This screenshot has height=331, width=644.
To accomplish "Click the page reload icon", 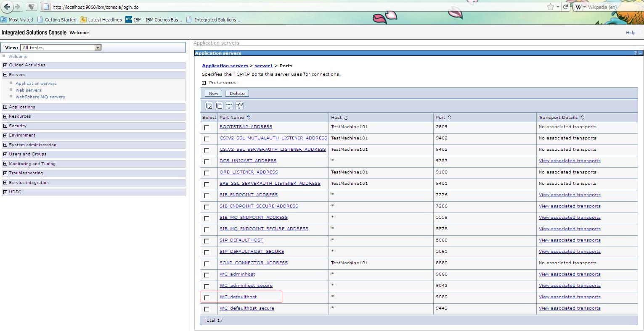I will tap(565, 7).
